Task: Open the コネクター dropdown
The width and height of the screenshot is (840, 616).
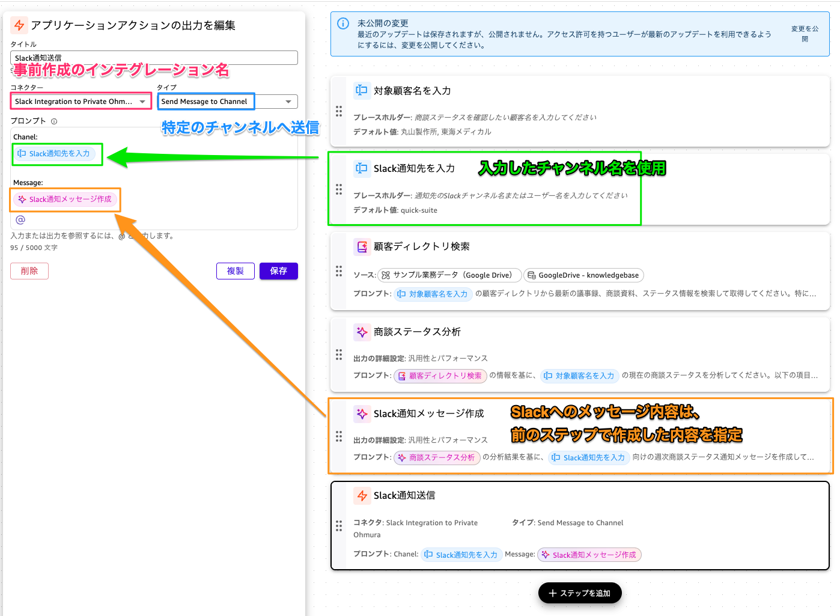Action: (81, 101)
